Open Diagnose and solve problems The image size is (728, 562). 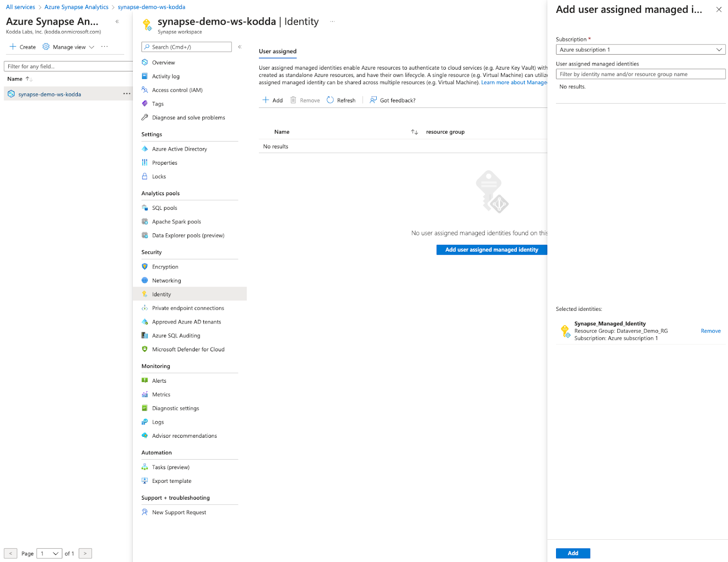pyautogui.click(x=188, y=117)
